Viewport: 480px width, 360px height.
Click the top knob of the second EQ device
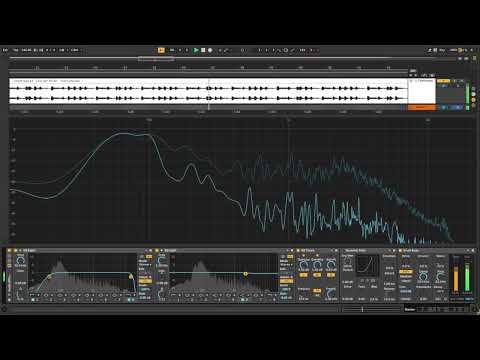162,261
